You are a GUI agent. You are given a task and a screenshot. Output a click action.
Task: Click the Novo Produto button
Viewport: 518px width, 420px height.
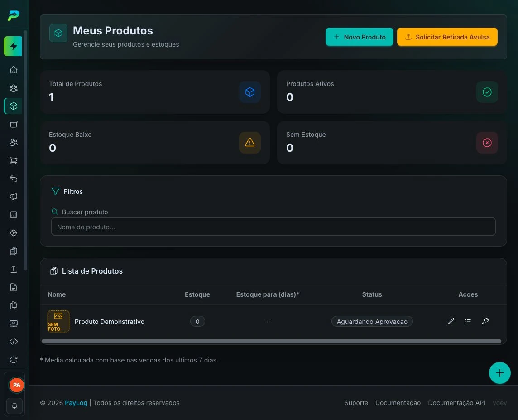360,37
